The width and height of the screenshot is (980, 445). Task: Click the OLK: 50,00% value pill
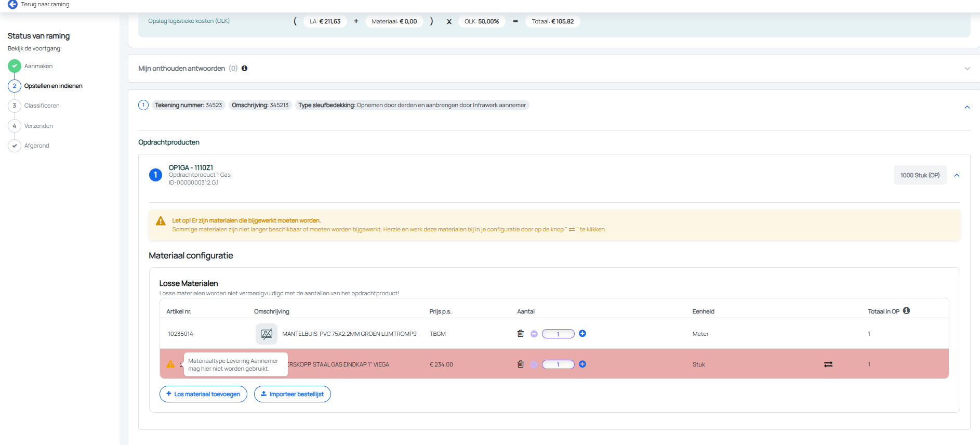tap(482, 21)
